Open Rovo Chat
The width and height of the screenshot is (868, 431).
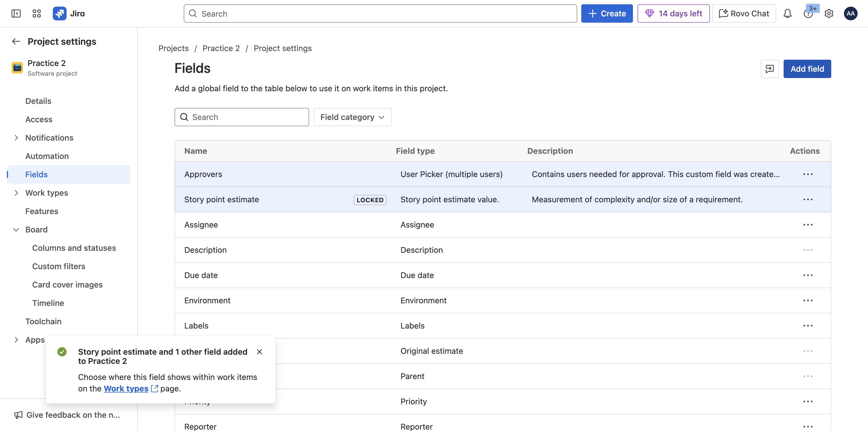[x=744, y=13]
